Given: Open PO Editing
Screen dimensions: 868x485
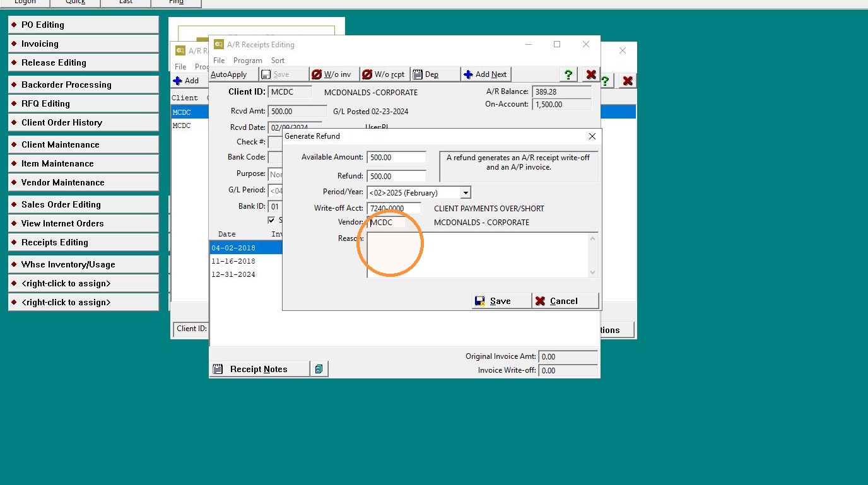Looking at the screenshot, I should pyautogui.click(x=83, y=25).
